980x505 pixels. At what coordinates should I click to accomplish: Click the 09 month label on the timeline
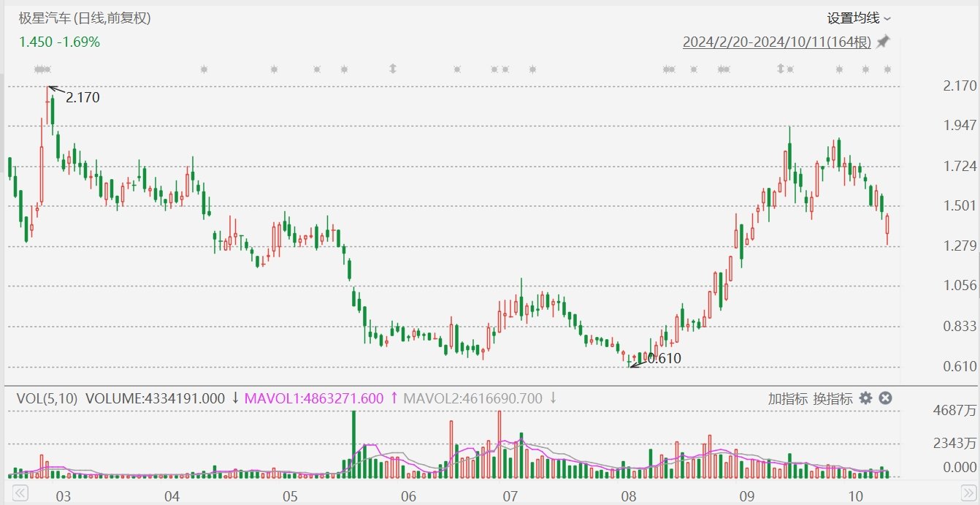(x=746, y=497)
